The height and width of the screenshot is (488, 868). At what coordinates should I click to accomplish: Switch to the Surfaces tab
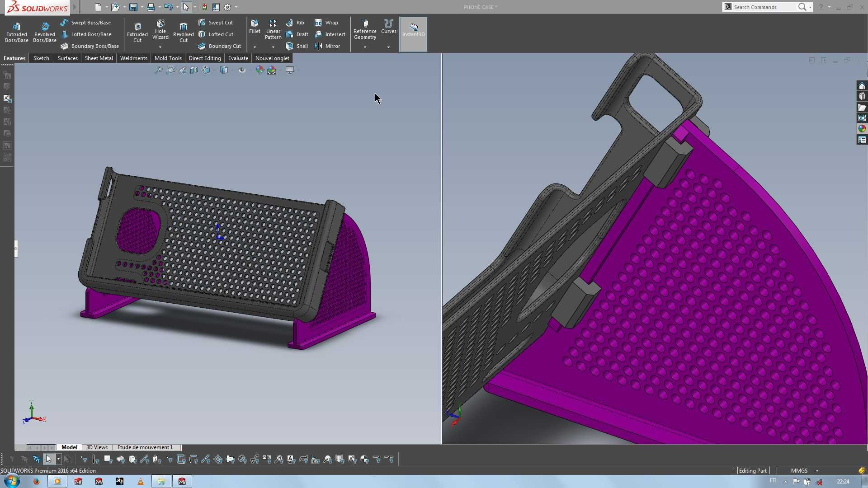[x=67, y=58]
